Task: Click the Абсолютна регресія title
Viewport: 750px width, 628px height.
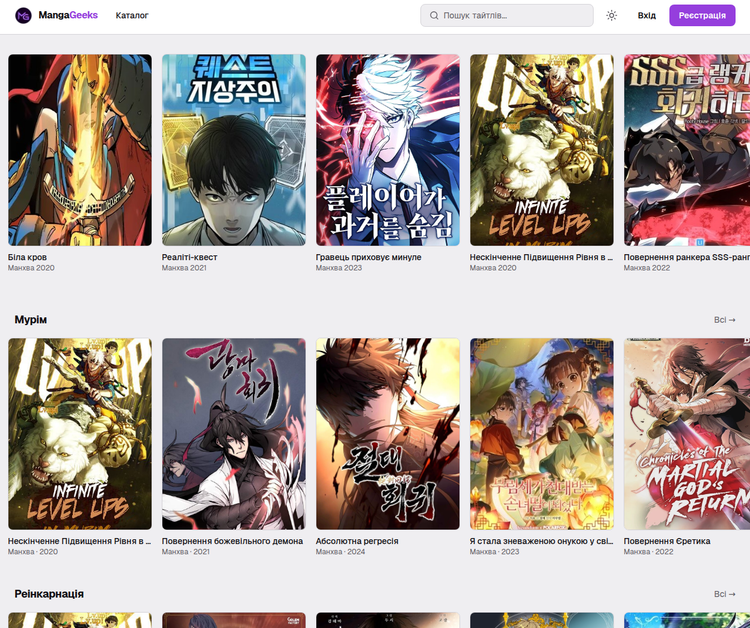Action: (357, 541)
